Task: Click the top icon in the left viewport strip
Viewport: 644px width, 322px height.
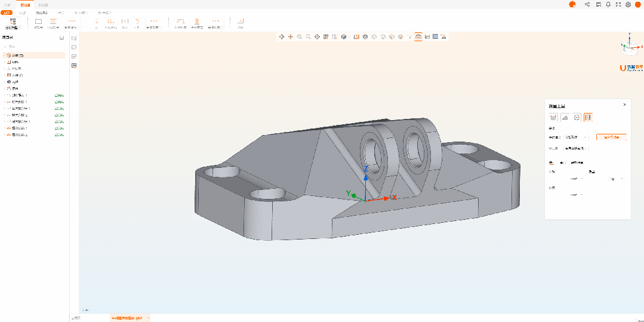Action: tap(74, 38)
